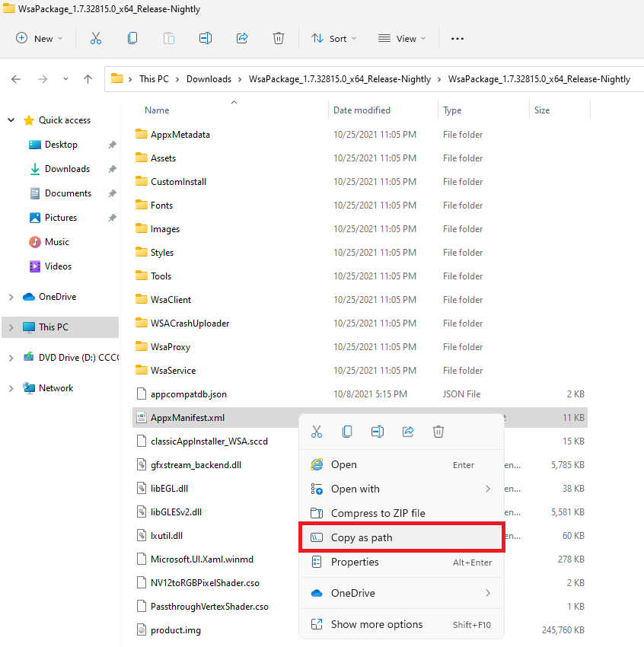Screen dimensions: 644x647
Task: Click the Copy icon in the toolbar
Action: tap(132, 38)
